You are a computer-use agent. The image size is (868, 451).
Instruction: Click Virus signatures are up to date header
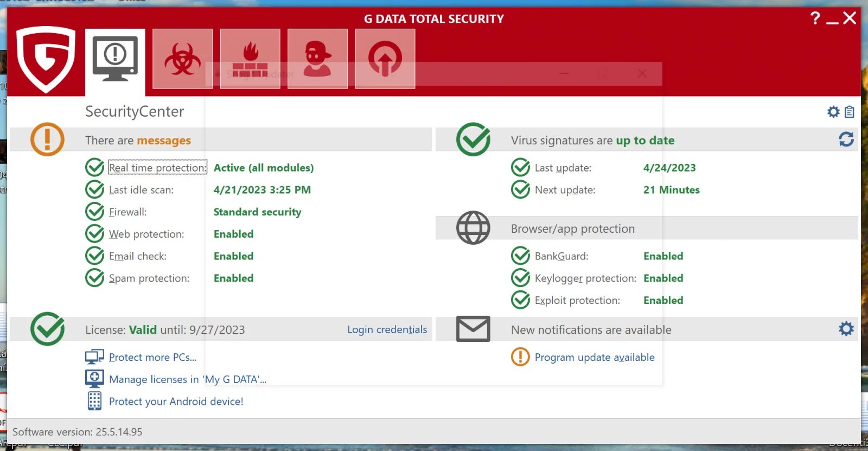pos(592,141)
